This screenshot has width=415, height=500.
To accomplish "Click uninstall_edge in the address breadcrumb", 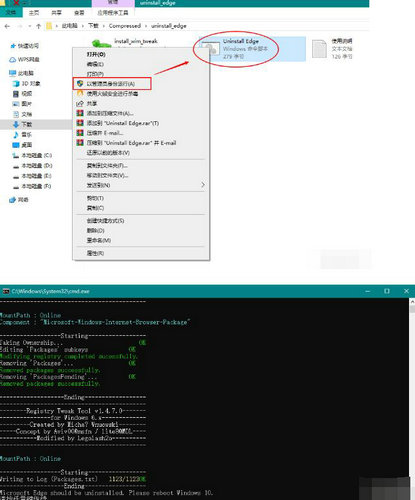I will tap(169, 26).
